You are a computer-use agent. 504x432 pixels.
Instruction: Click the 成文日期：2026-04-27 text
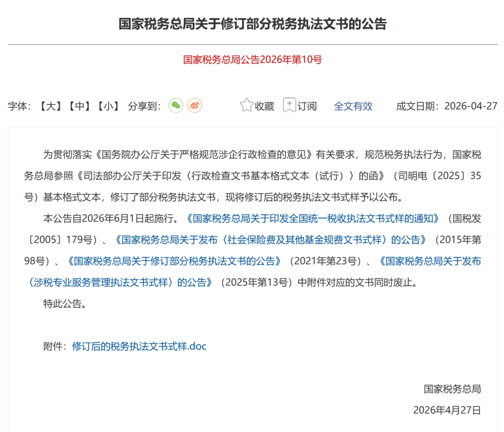(x=447, y=106)
